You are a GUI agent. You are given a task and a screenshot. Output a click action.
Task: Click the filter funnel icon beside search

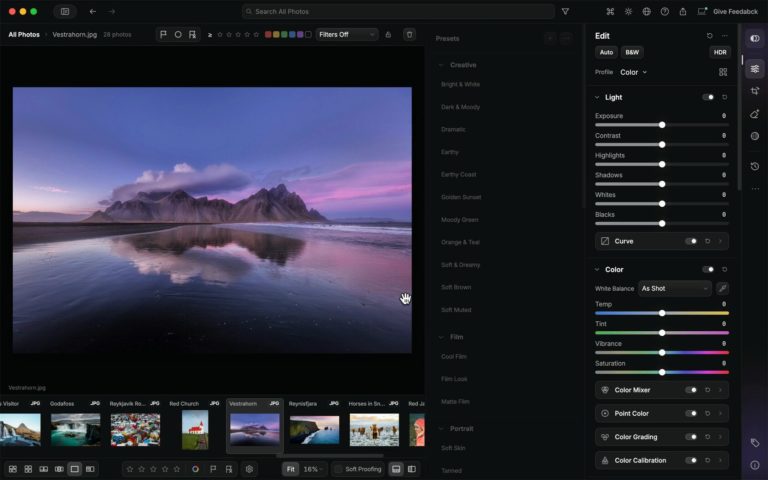pos(565,11)
